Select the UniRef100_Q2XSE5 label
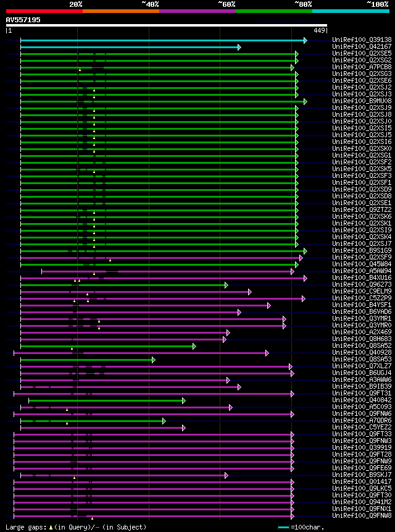Screen dimensions: 395x532 (x=362, y=53)
